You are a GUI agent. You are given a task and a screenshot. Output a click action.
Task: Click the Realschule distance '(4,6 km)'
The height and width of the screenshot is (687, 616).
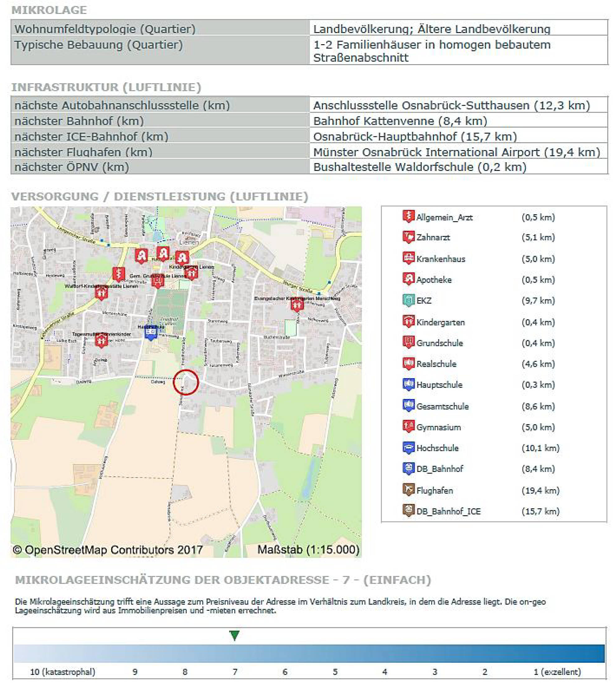coord(538,364)
